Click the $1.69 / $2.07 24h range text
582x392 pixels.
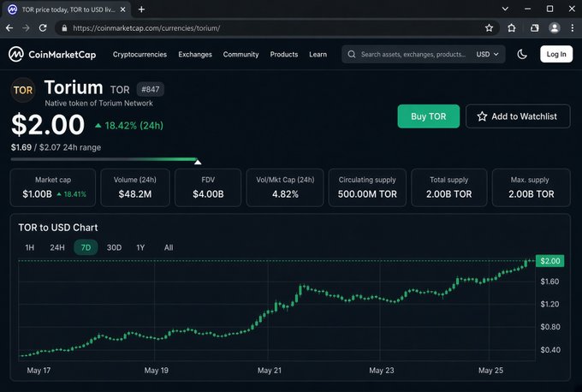56,147
